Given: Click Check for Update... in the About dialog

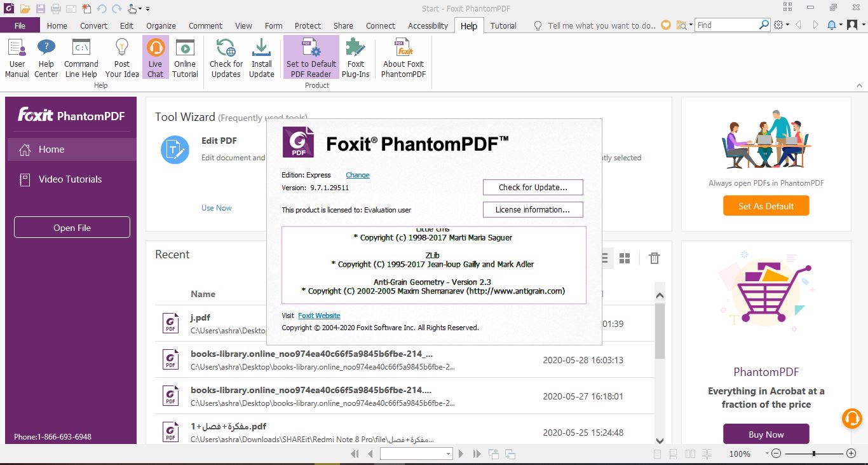Looking at the screenshot, I should click(532, 187).
